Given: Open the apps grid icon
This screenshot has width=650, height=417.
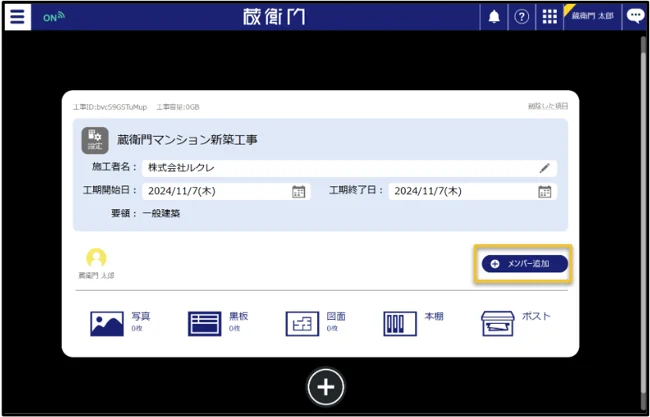Looking at the screenshot, I should (549, 17).
